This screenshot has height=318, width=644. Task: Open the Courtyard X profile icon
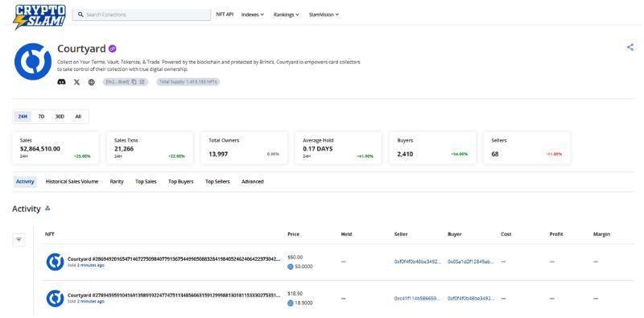76,82
